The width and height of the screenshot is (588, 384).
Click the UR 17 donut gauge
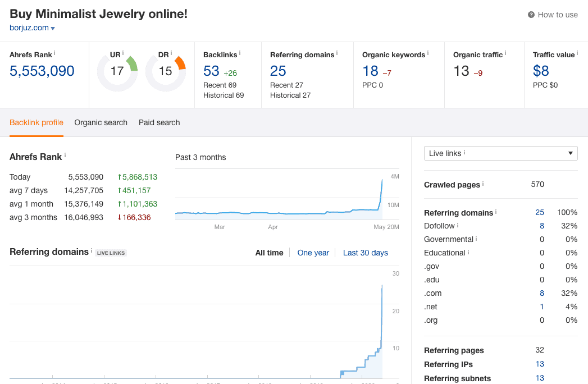pos(117,72)
